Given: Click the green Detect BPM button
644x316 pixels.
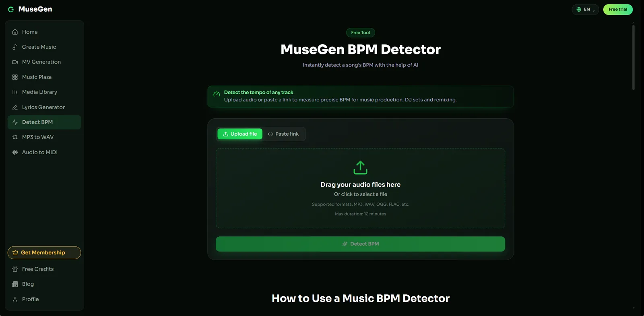Looking at the screenshot, I should [x=360, y=244].
